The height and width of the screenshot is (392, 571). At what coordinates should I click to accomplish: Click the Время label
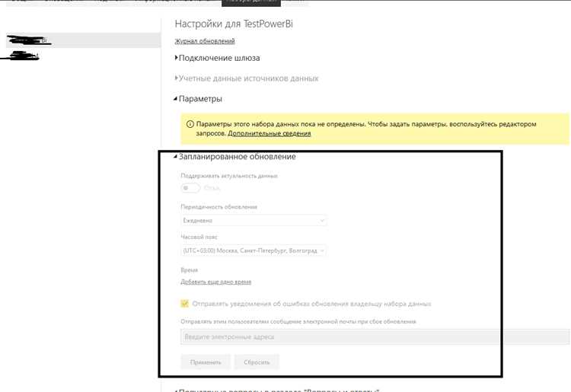[189, 270]
